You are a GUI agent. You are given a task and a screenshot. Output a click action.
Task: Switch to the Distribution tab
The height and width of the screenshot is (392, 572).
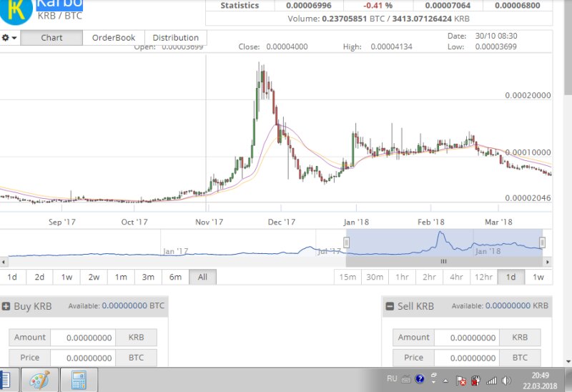[x=175, y=38]
